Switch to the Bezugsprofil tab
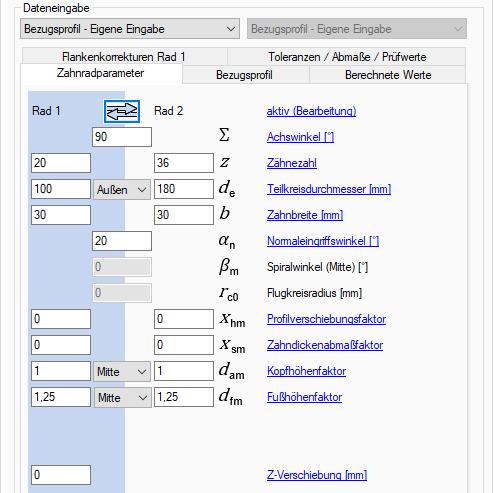Image resolution: width=493 pixels, height=493 pixels. 245,75
